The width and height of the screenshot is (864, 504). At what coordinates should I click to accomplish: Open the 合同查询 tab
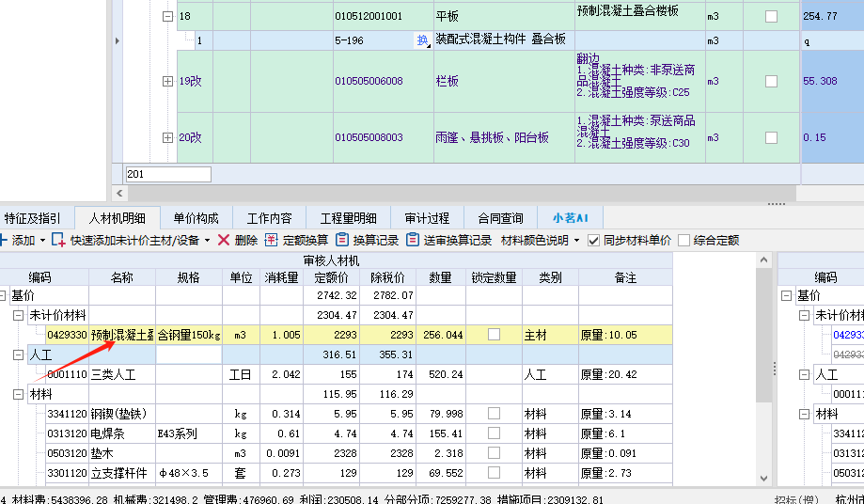(x=500, y=219)
